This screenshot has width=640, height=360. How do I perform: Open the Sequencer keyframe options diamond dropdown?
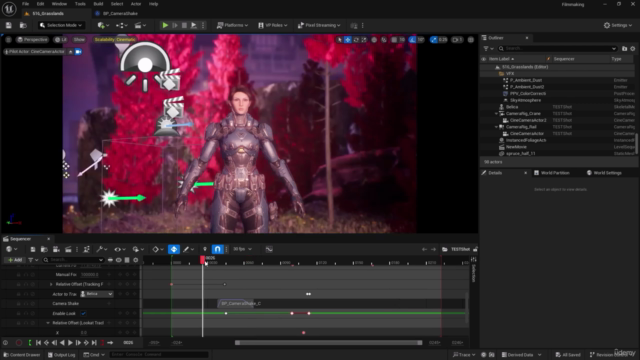click(x=158, y=249)
